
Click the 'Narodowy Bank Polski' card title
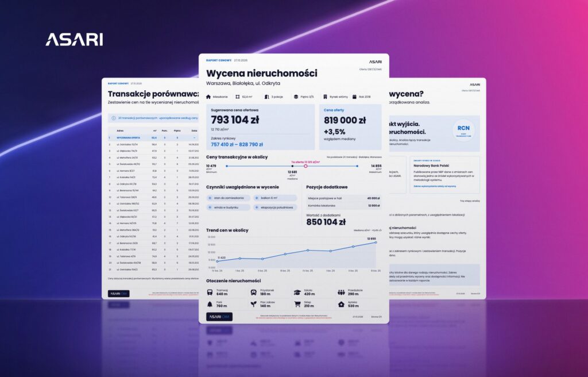(431, 166)
